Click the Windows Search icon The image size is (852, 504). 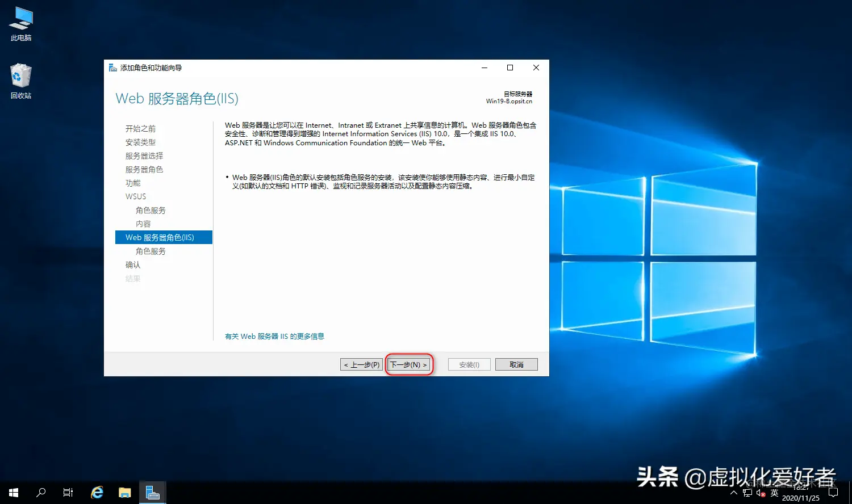coord(40,492)
